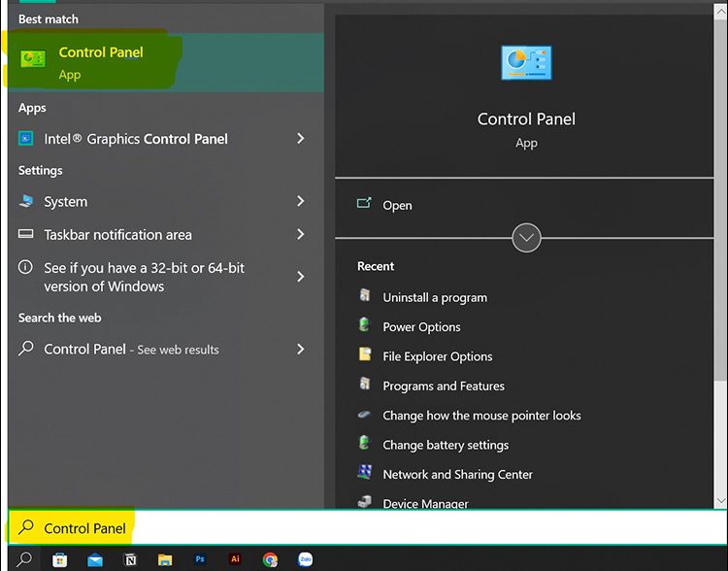Open recent File Explorer Options
The width and height of the screenshot is (728, 571).
(438, 356)
